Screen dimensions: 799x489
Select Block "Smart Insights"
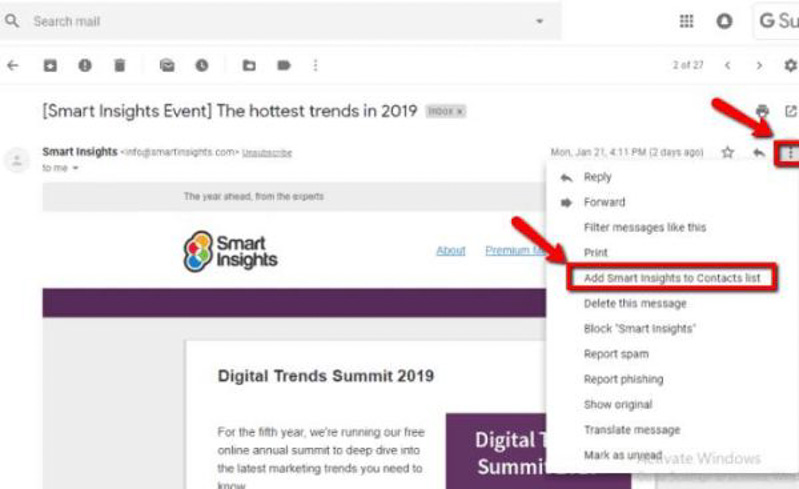pyautogui.click(x=672, y=329)
